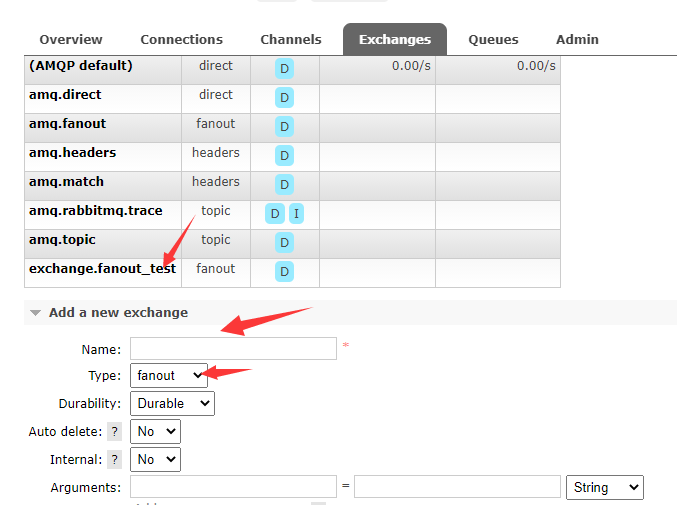Click the I badge for amq.rabbitmq.trace
Viewport: 677px width, 505px height.
click(x=297, y=214)
